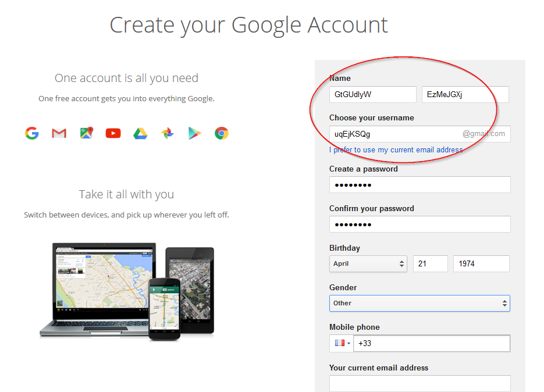Click the 'Choose your username' label
544x392 pixels.
372,118
